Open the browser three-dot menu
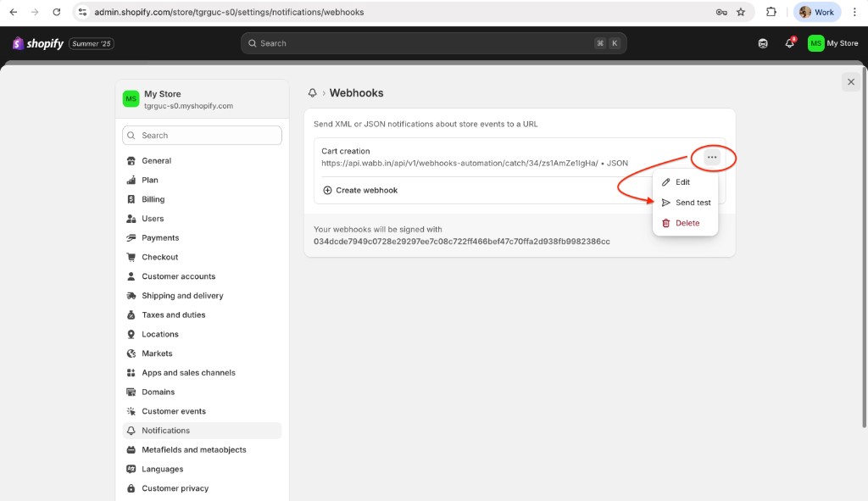The height and width of the screenshot is (501, 868). pyautogui.click(x=854, y=12)
